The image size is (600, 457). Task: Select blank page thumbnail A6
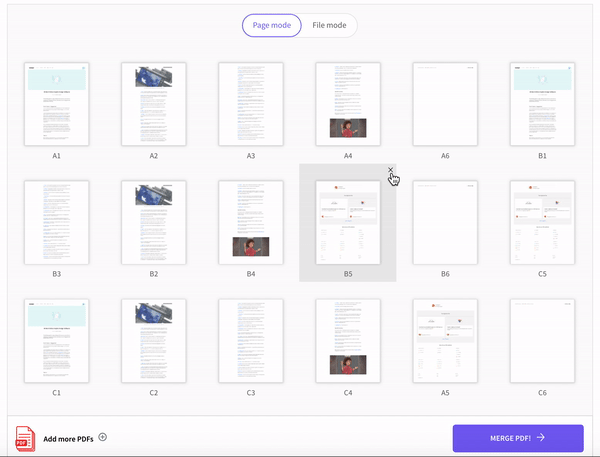pyautogui.click(x=445, y=104)
